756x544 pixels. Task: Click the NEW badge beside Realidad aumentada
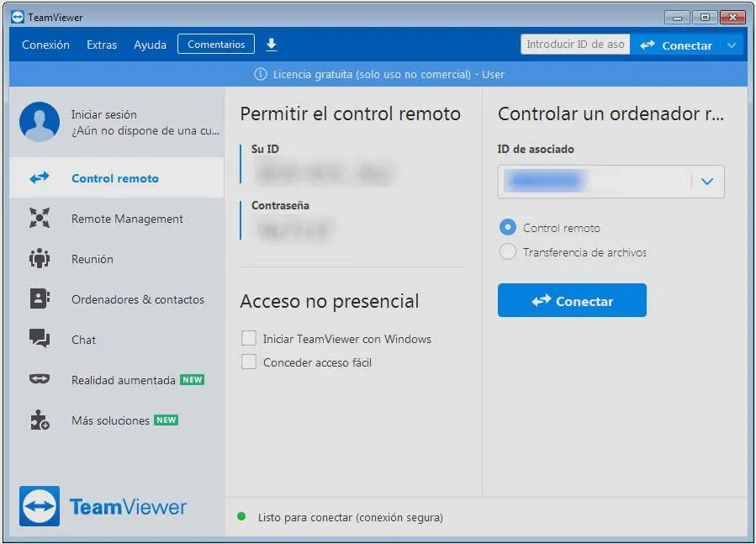(x=193, y=380)
